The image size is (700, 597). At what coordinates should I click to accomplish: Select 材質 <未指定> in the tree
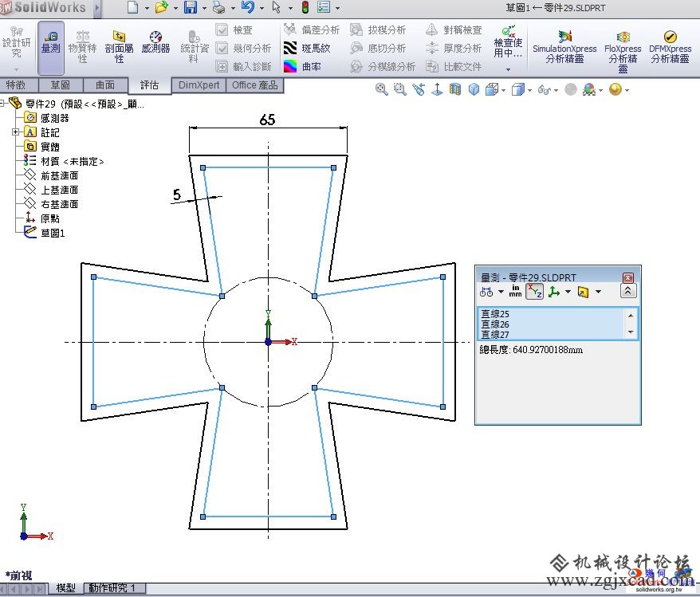64,161
